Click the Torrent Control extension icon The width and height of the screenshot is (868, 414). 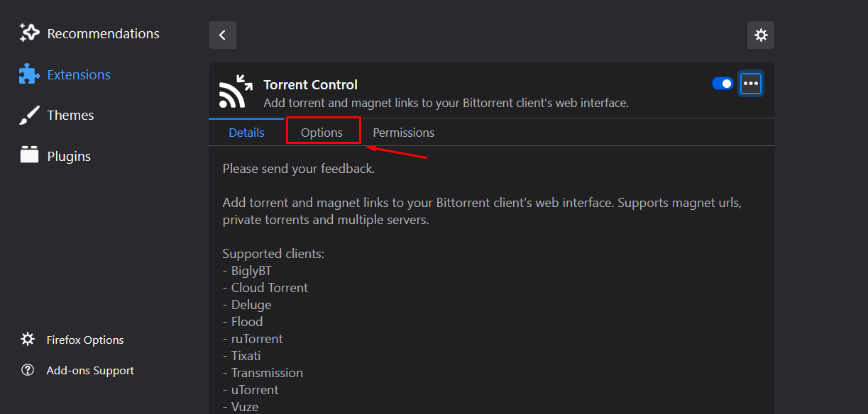click(x=234, y=90)
